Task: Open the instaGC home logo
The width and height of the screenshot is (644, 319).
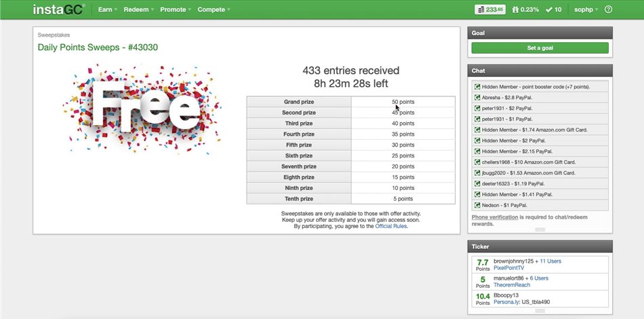Action: point(59,9)
